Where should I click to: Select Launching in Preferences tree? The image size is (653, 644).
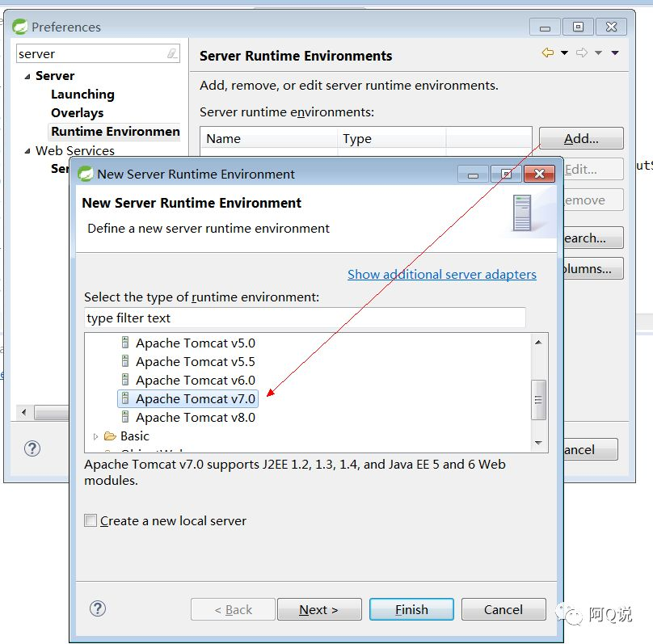pyautogui.click(x=82, y=94)
